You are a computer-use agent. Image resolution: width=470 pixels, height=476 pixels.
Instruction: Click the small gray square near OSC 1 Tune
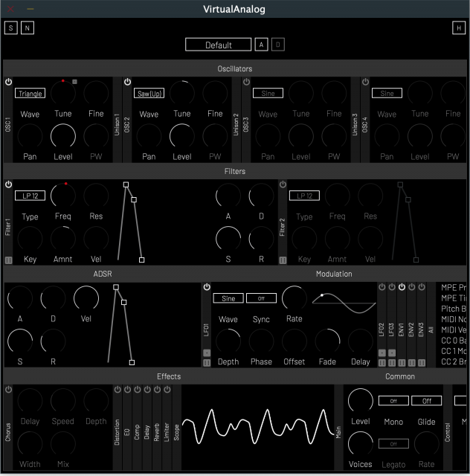point(74,82)
